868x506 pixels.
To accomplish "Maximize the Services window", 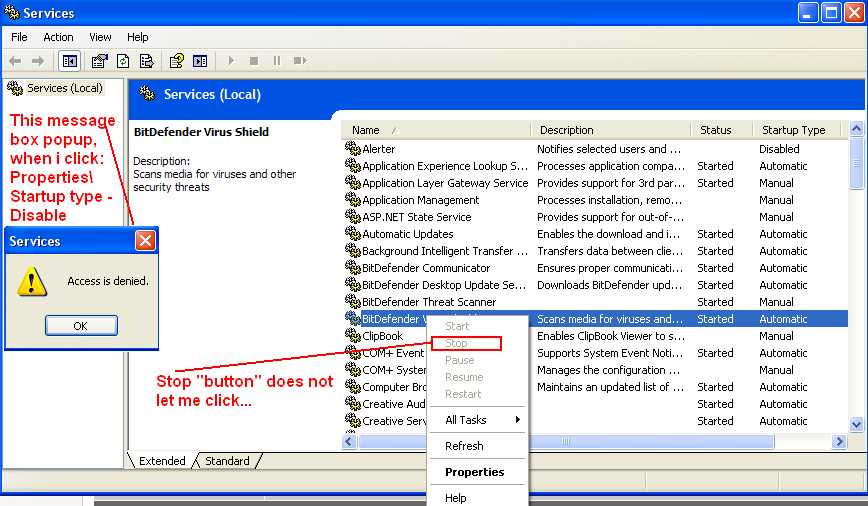I will (831, 12).
